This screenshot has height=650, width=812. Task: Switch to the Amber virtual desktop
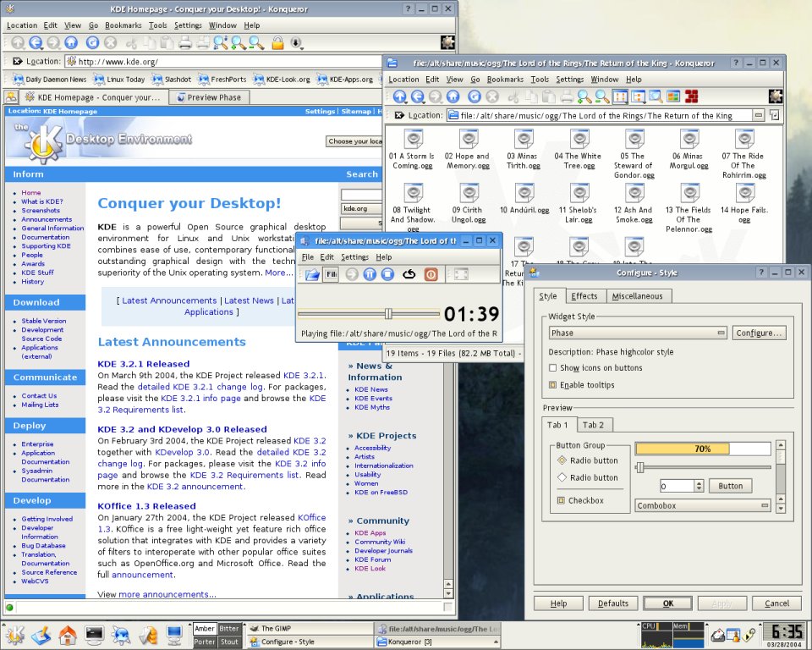click(x=205, y=629)
